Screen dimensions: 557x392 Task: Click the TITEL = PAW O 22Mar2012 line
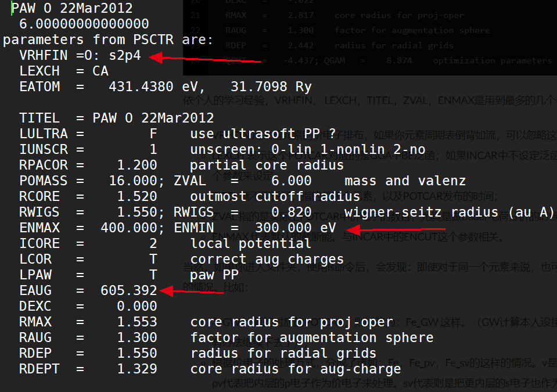click(x=117, y=118)
